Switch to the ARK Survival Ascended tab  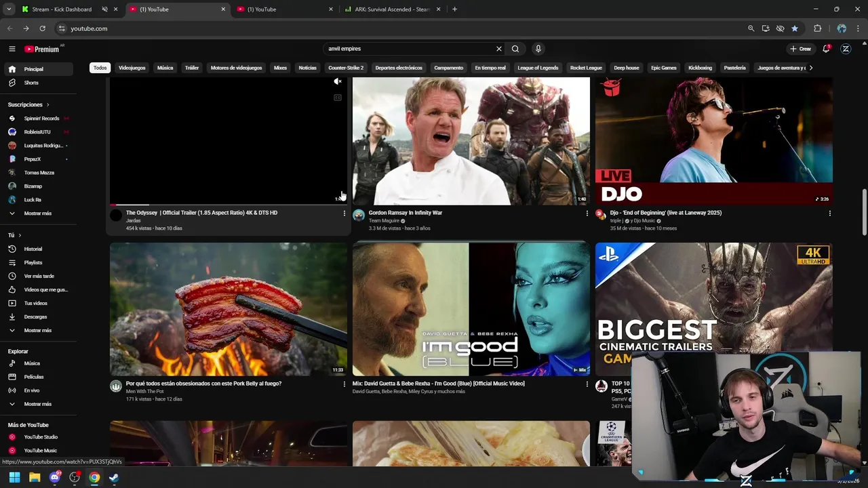click(x=393, y=9)
